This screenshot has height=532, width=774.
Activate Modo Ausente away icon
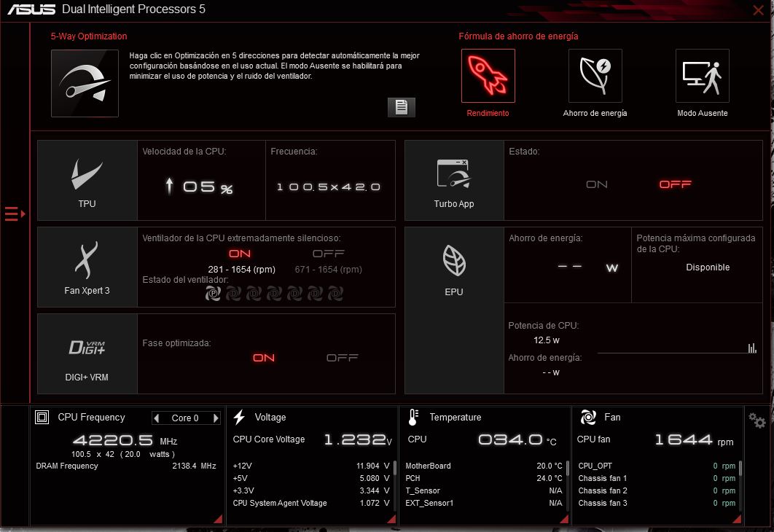click(x=702, y=76)
